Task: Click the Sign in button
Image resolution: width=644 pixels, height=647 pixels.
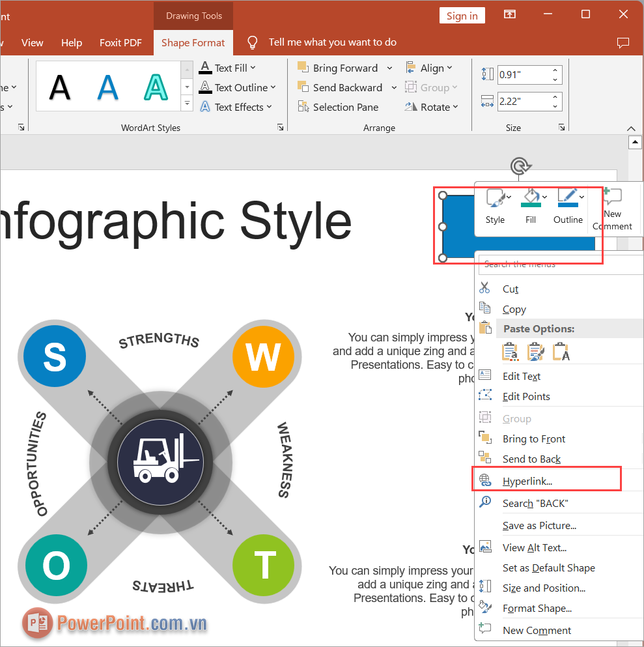Action: 462,16
